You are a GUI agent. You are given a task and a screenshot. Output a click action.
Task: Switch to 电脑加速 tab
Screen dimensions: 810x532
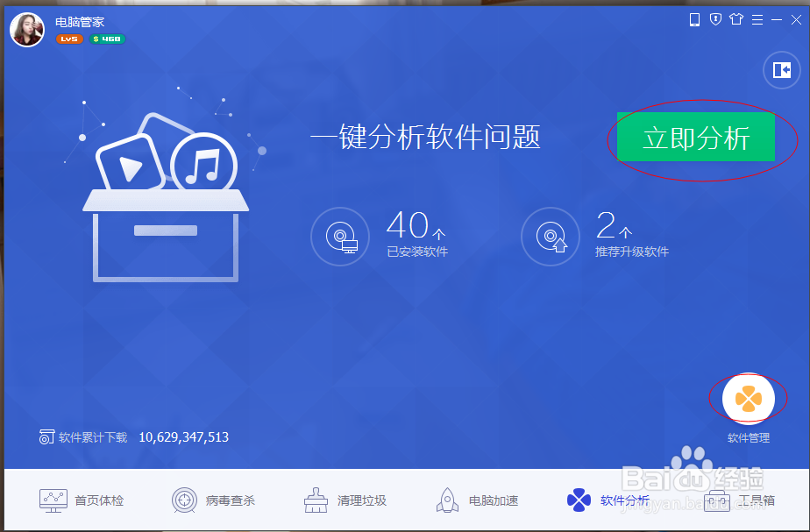click(x=477, y=500)
